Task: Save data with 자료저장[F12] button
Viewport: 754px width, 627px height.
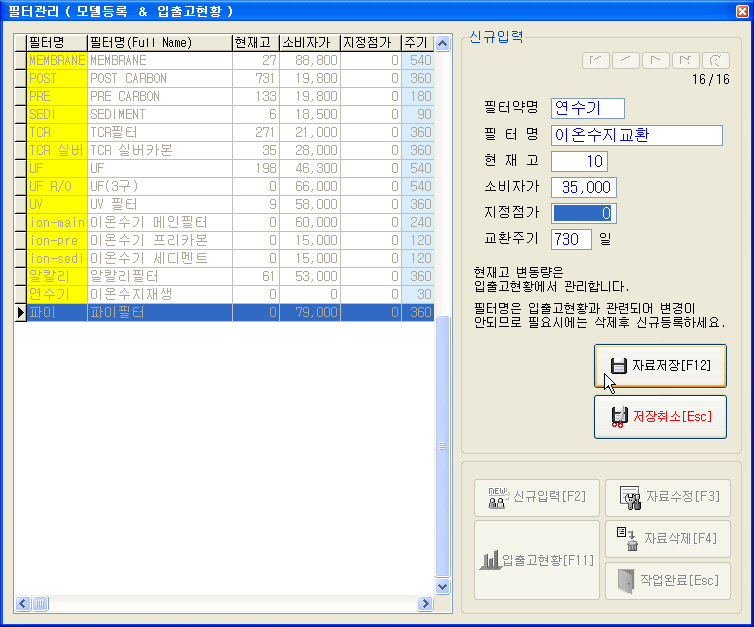Action: pyautogui.click(x=660, y=366)
